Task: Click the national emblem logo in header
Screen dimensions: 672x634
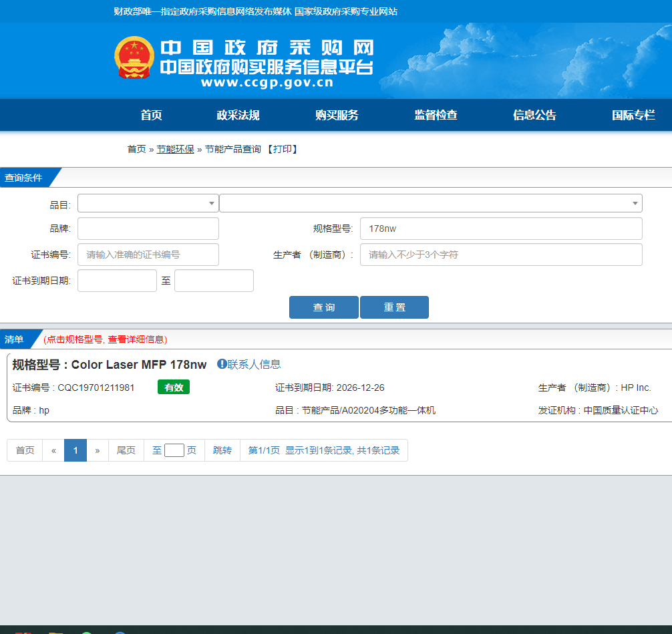Action: 134,58
